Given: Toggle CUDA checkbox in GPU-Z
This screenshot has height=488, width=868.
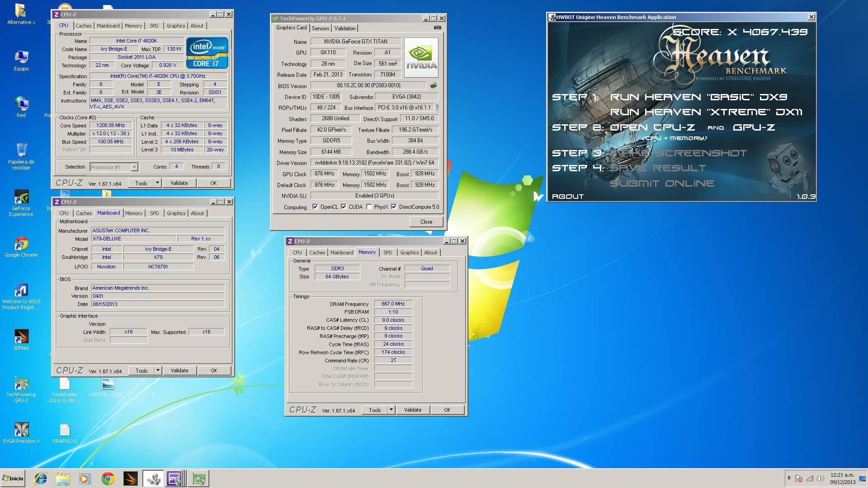Looking at the screenshot, I should 344,207.
